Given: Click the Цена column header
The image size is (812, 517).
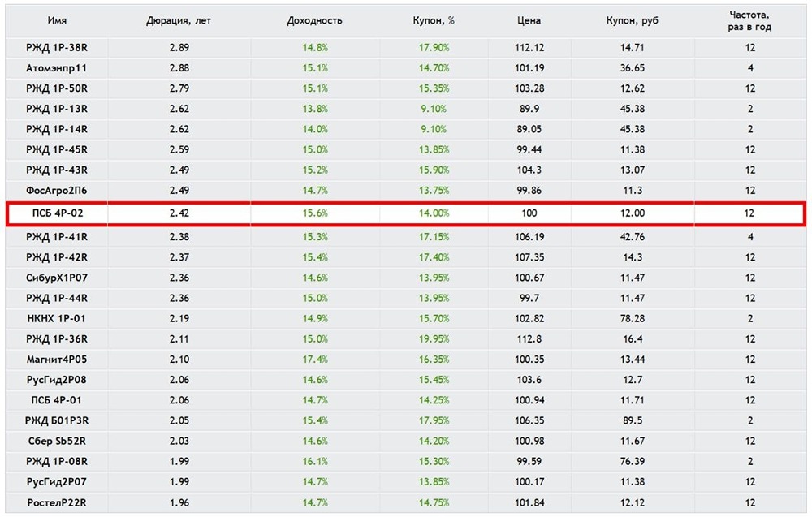Looking at the screenshot, I should click(529, 20).
